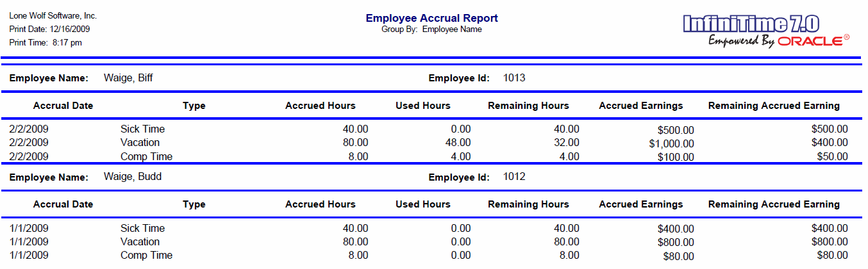Screen dimensions: 868x269
Task: Click the Oracle logo text
Action: tap(810, 41)
